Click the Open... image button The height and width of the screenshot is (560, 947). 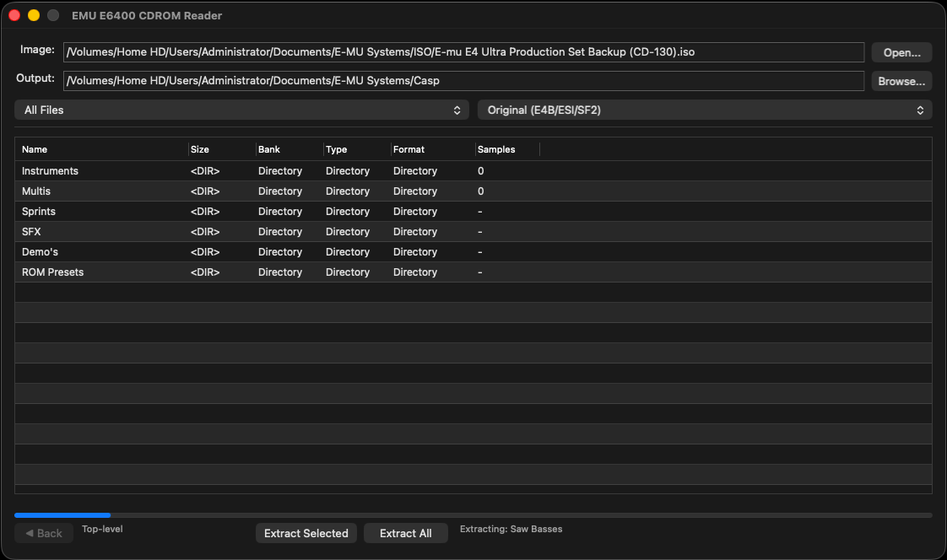(901, 52)
